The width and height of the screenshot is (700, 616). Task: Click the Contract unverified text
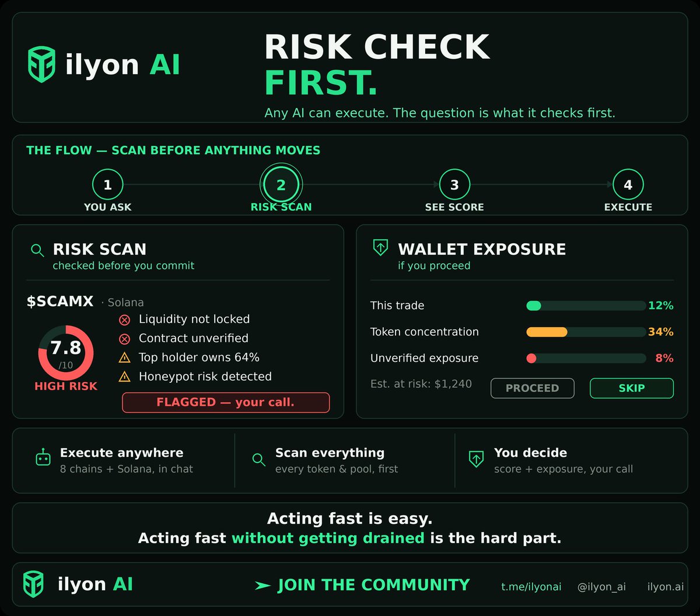pyautogui.click(x=194, y=338)
